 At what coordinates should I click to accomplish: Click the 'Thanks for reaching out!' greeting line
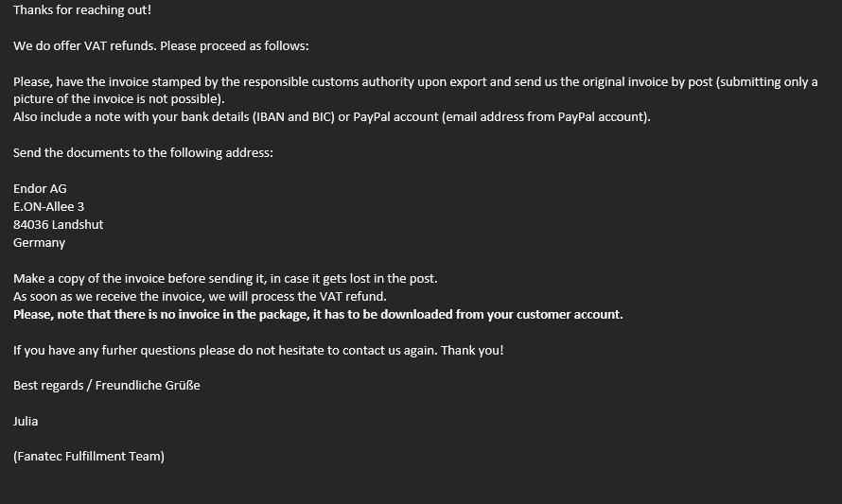82,10
